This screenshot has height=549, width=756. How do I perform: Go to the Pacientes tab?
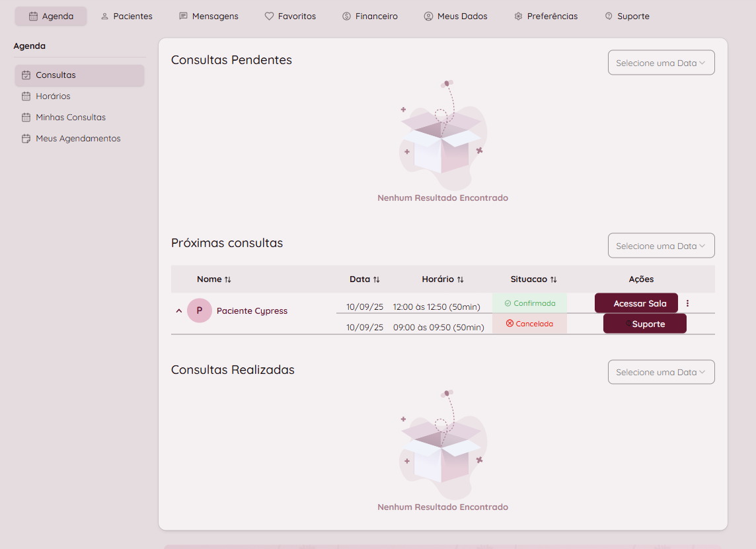[126, 17]
